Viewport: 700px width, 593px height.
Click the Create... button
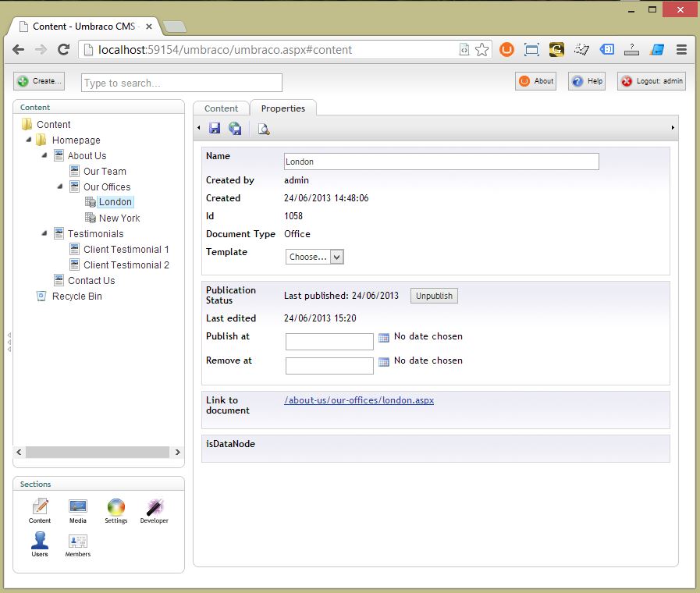pyautogui.click(x=39, y=81)
